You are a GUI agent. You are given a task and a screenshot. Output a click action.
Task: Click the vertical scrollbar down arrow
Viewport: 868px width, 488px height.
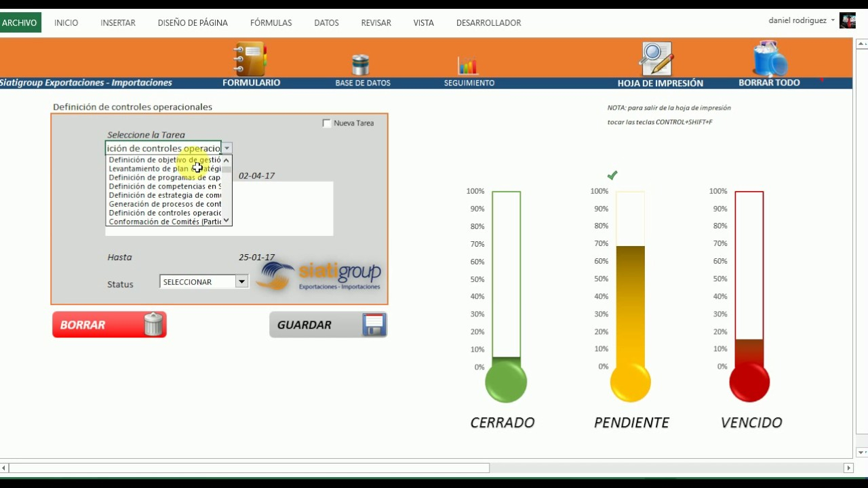pos(862,452)
